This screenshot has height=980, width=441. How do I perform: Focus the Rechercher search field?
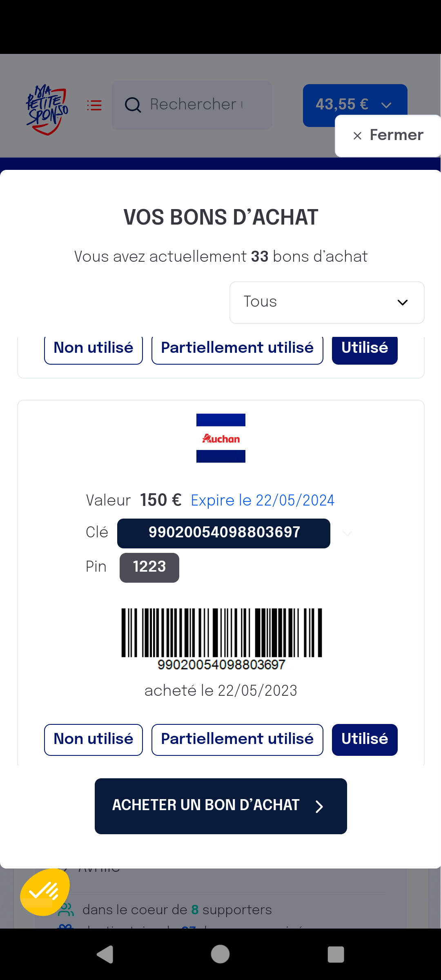[192, 105]
